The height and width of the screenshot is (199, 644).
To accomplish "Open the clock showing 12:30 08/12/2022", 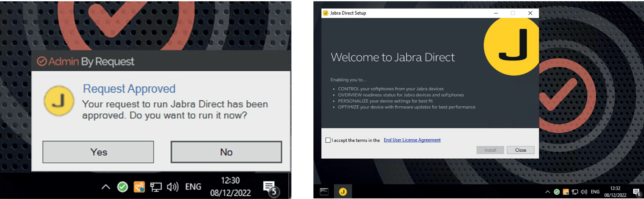I will tap(230, 187).
